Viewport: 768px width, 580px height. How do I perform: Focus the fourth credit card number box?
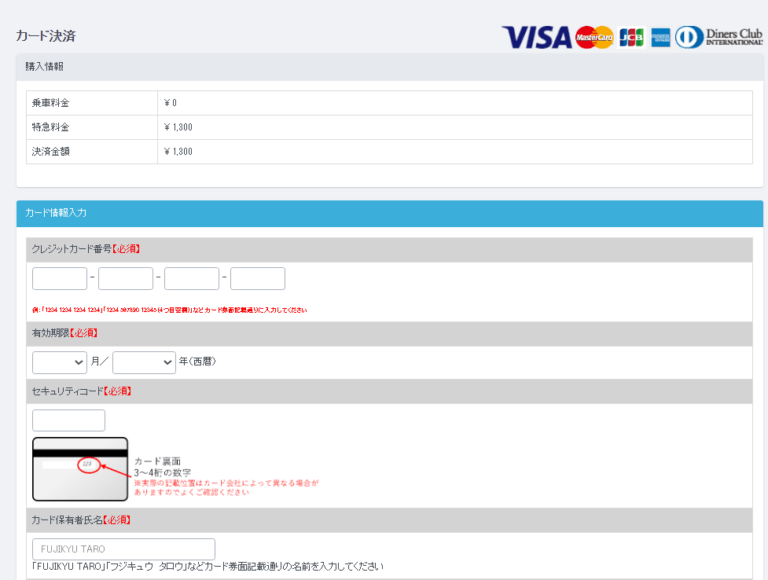click(x=258, y=279)
